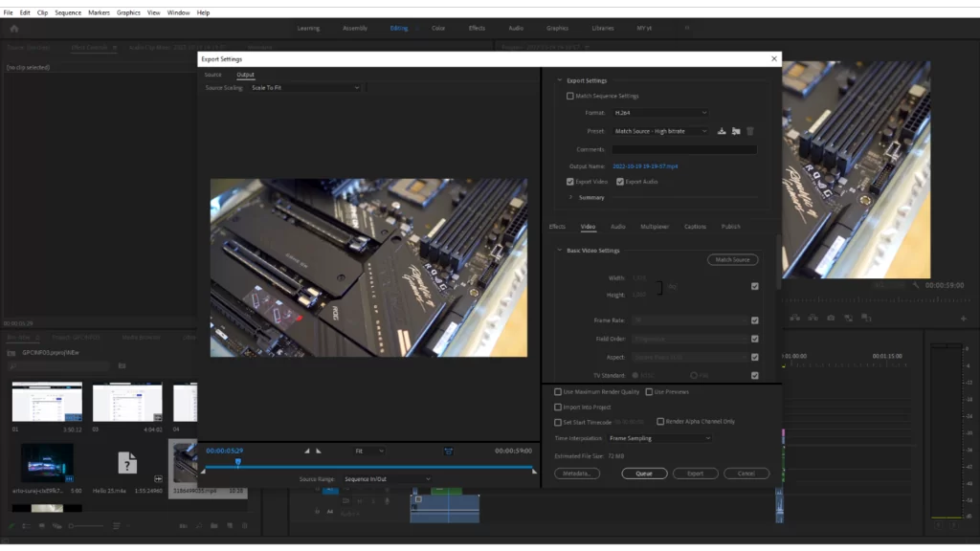
Task: Click the Freeform View icon in the Project panel
Action: tap(56, 526)
